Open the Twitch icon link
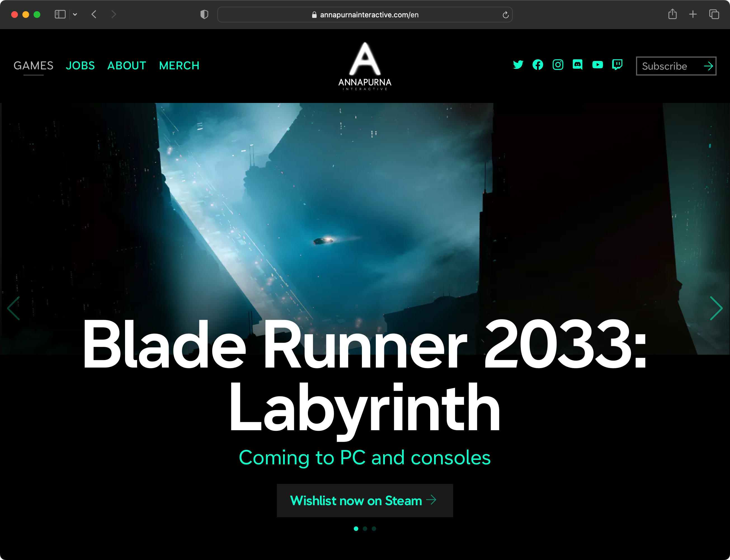The image size is (730, 560). (617, 65)
